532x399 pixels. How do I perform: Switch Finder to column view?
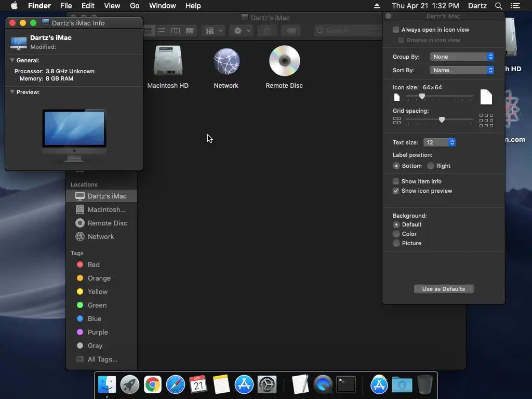[x=176, y=31]
